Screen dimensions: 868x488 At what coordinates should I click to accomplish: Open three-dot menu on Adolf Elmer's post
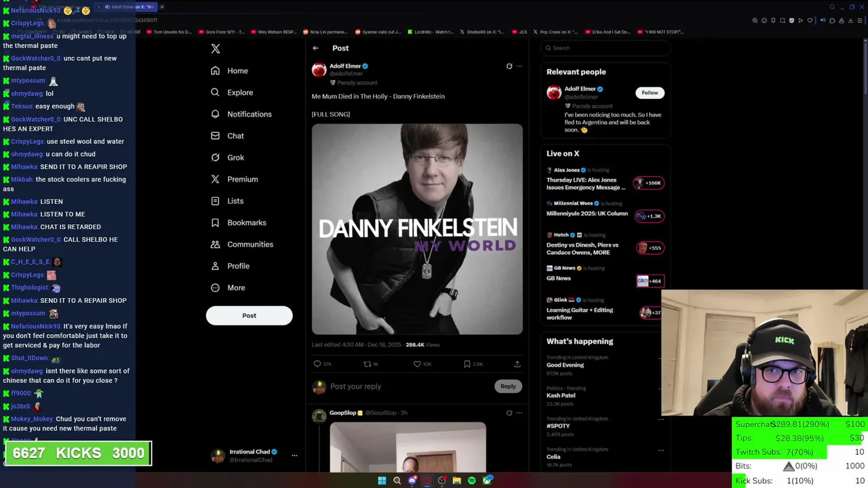pyautogui.click(x=519, y=66)
